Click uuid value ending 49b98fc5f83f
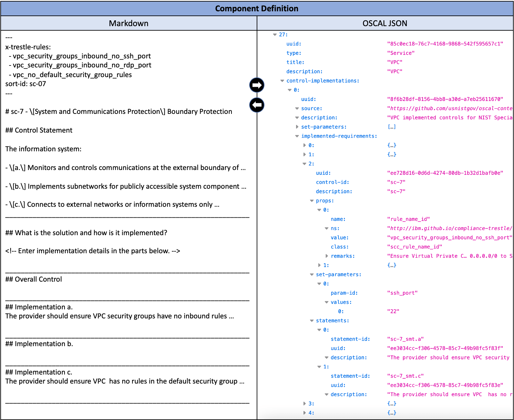 tap(445, 348)
